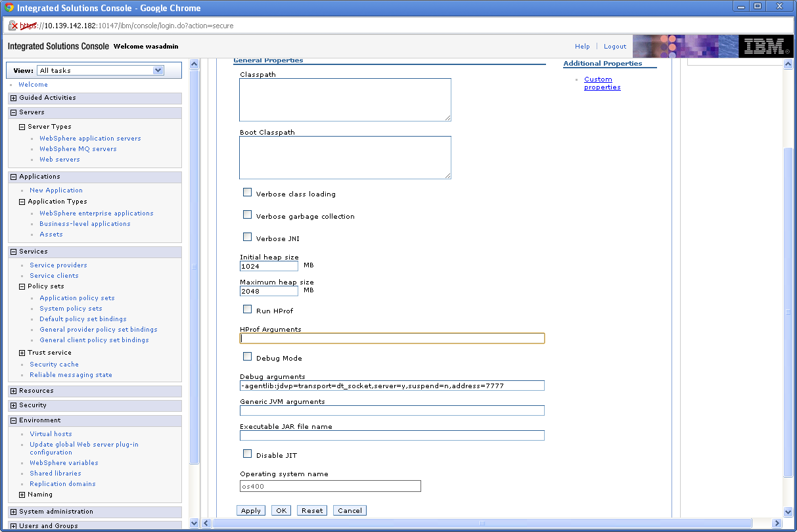Open Service clients link

[54, 276]
